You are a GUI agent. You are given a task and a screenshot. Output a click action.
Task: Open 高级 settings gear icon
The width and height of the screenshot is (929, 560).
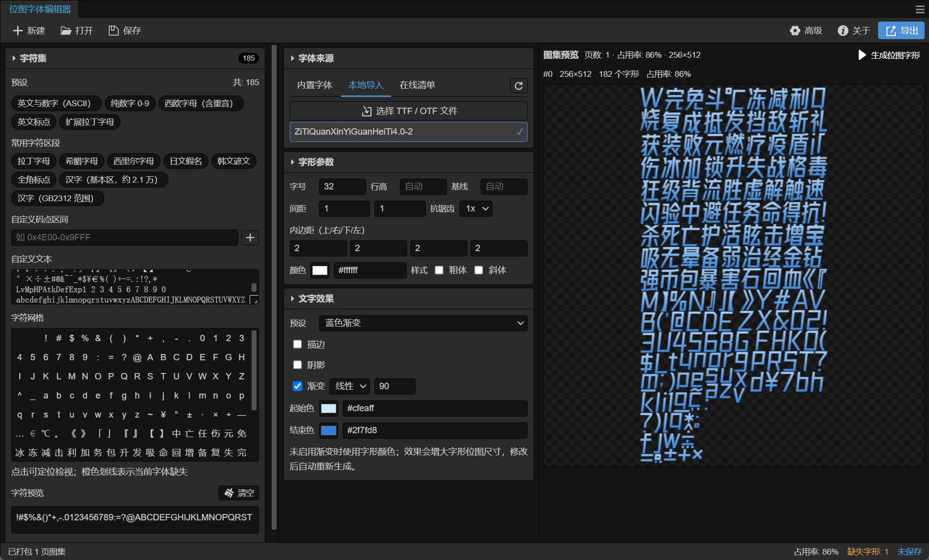click(x=795, y=30)
